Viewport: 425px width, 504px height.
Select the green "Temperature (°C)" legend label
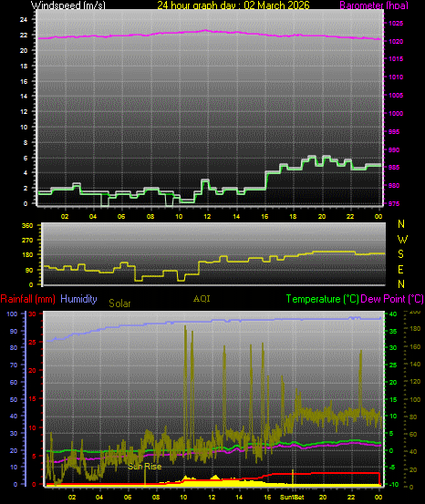(322, 299)
